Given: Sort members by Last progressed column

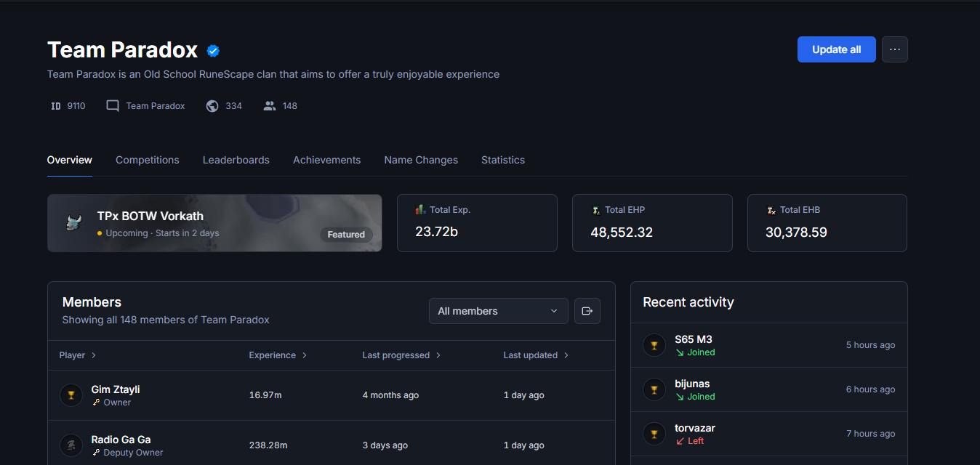Looking at the screenshot, I should (x=402, y=355).
